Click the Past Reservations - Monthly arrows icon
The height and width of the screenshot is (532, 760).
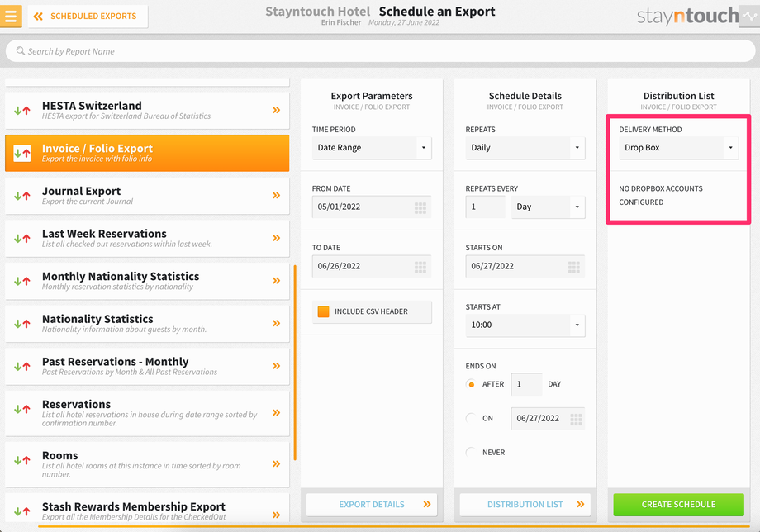[22, 366]
